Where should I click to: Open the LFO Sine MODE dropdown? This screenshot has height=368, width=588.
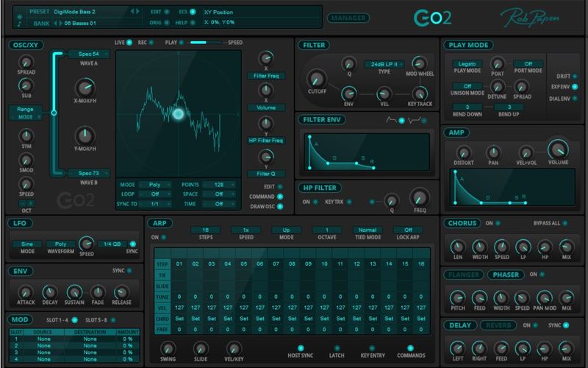tap(27, 244)
